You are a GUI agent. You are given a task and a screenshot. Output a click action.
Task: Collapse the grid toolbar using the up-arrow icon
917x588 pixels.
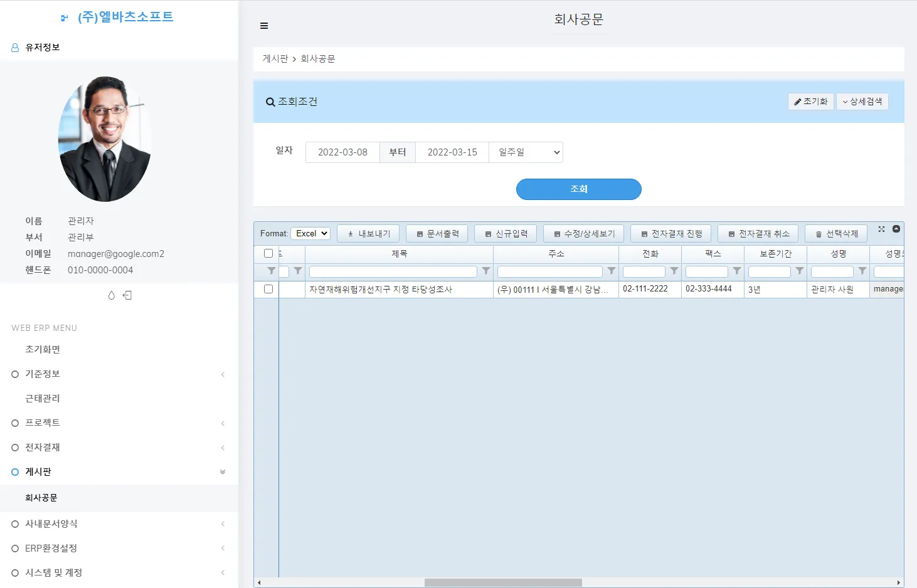[896, 229]
